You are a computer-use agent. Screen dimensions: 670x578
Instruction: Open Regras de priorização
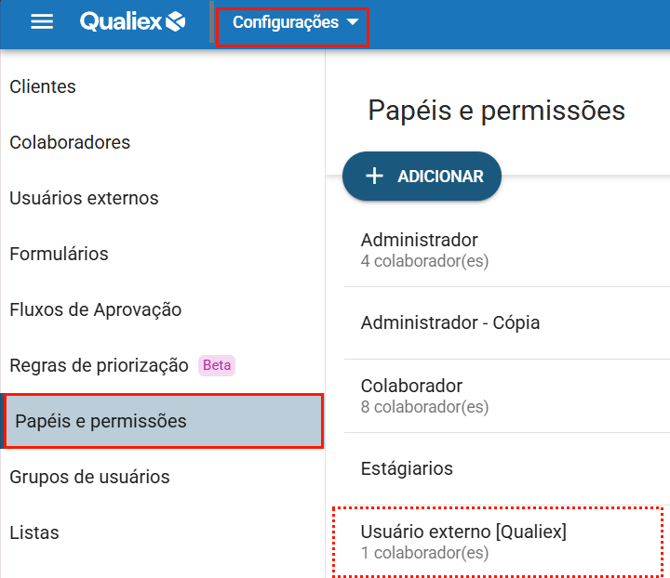(x=99, y=365)
